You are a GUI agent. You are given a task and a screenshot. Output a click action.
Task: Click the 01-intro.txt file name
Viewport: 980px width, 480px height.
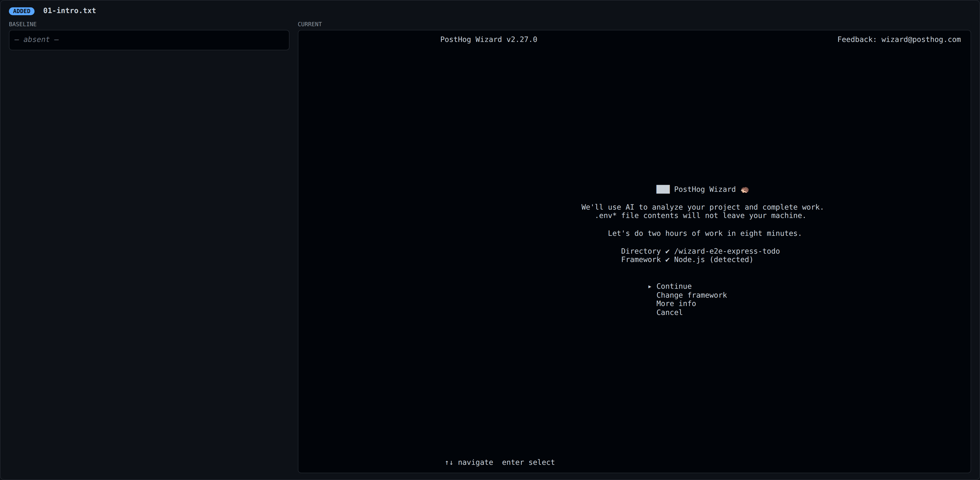[69, 11]
